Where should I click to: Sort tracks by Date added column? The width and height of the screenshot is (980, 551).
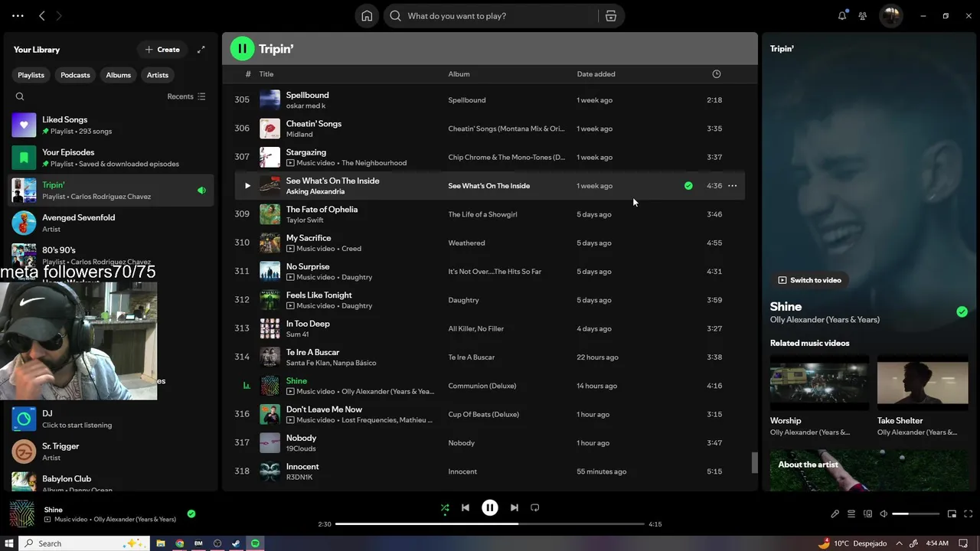coord(596,74)
